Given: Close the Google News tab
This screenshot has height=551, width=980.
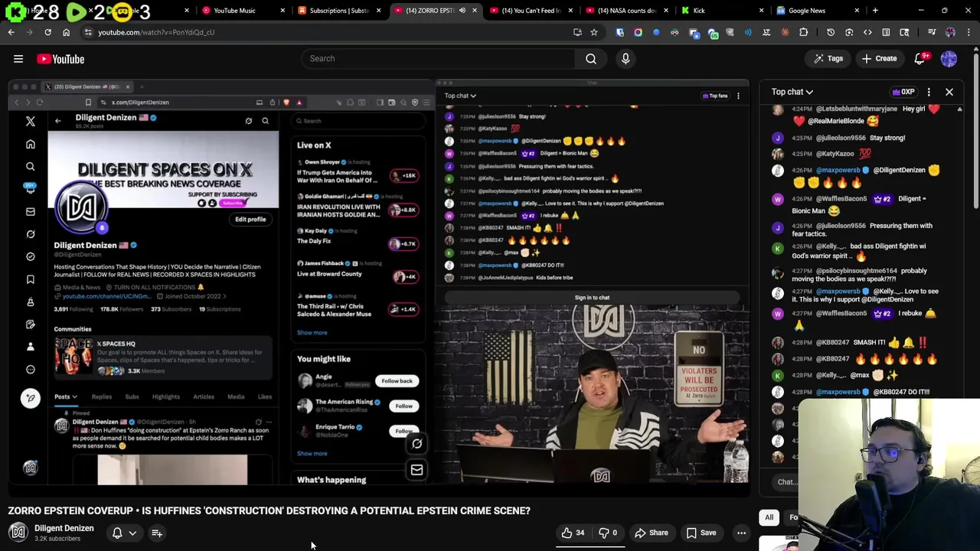Looking at the screenshot, I should click(857, 11).
